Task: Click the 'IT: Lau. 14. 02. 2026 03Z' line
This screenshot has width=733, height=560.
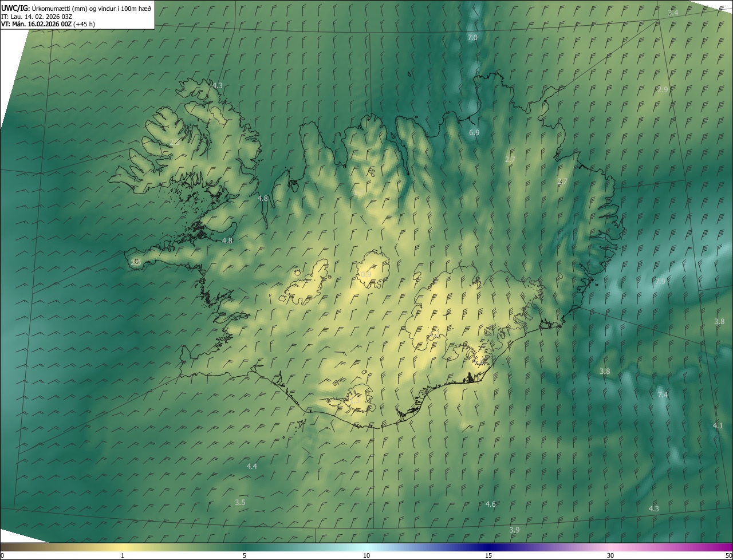Action: pos(38,16)
